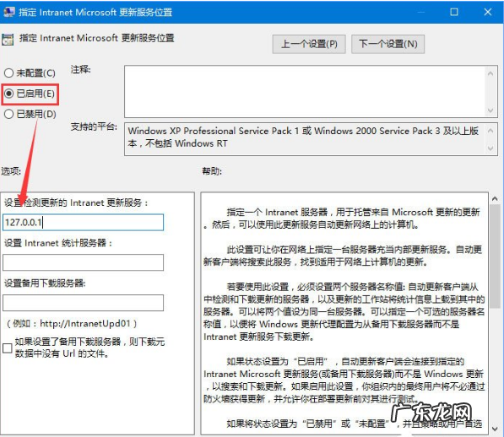Click the policy setting icon beside the heading
This screenshot has width=504, height=437.
pos(8,39)
